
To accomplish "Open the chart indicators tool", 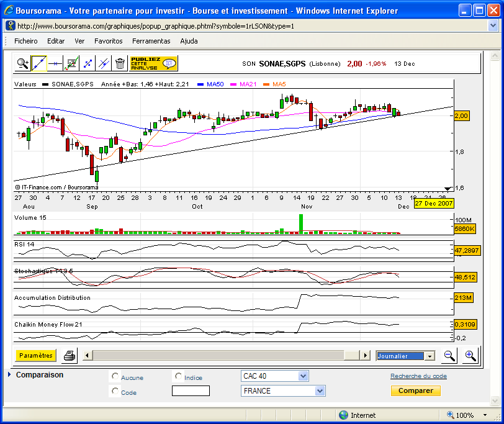I will tap(71, 63).
